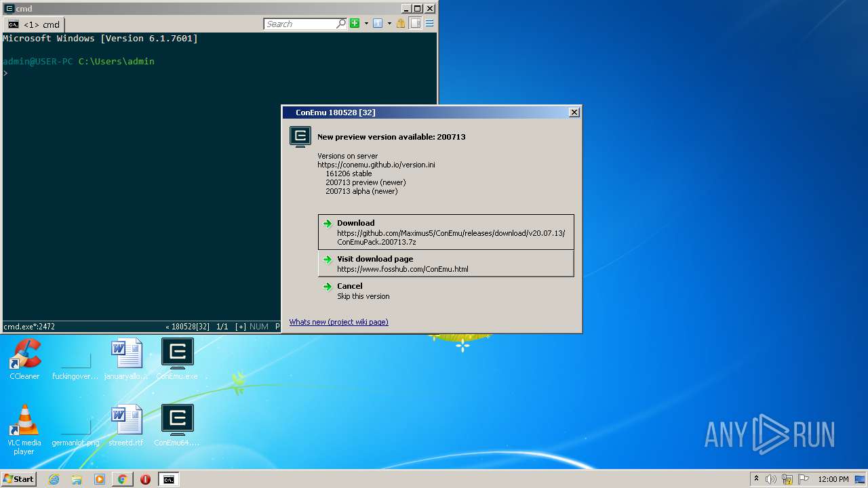868x488 pixels.
Task: Click 'cmd.exe*:2472' in status bar
Action: [x=29, y=327]
